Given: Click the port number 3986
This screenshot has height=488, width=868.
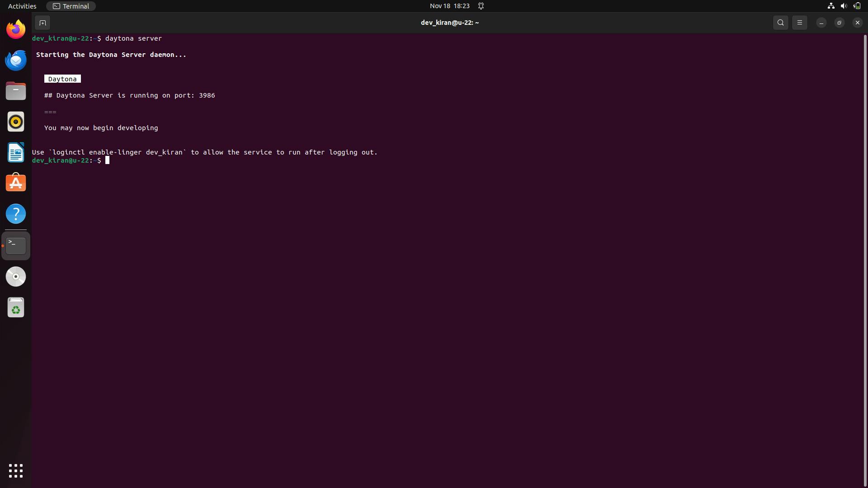Looking at the screenshot, I should [207, 95].
